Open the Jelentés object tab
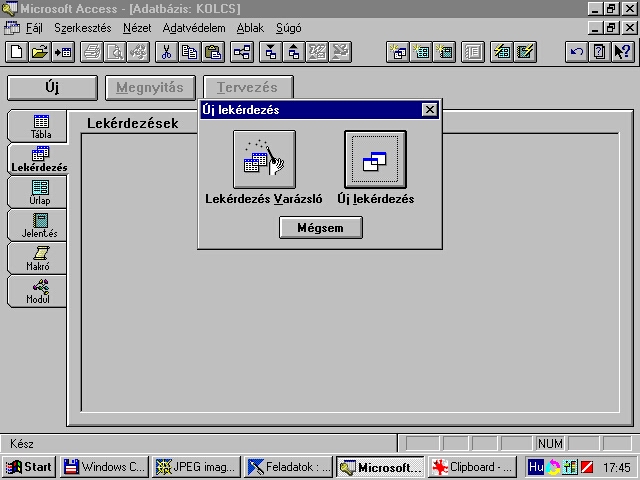The width and height of the screenshot is (640, 480). tap(40, 225)
